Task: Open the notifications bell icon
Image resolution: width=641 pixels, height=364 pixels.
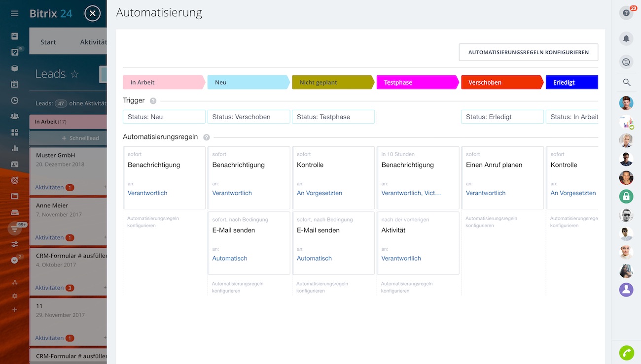Action: coord(626,38)
